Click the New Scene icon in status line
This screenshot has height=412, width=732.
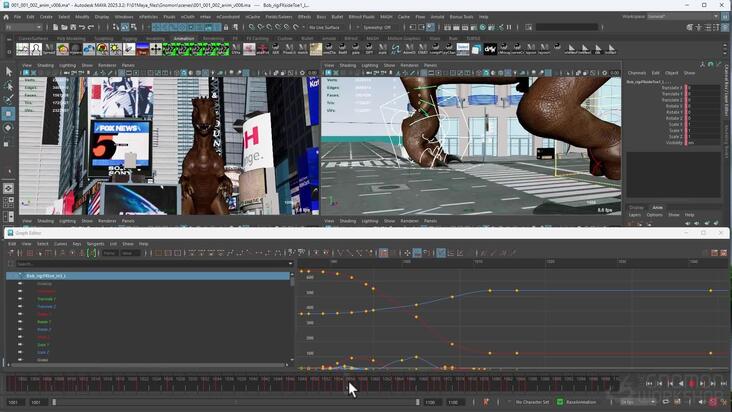(x=55, y=27)
